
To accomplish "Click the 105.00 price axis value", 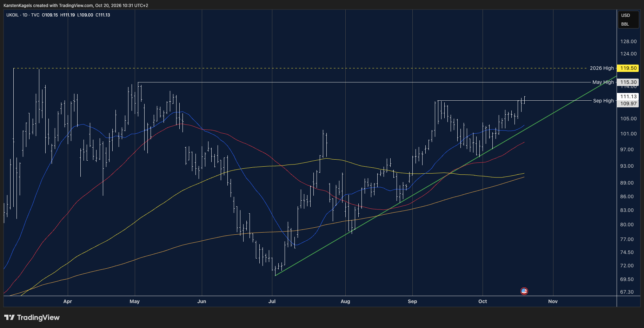I will pyautogui.click(x=628, y=119).
